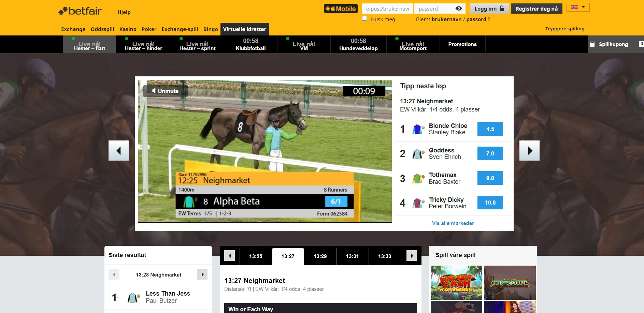Select VM live tab
Screen dimensions: 644x313
pyautogui.click(x=304, y=44)
